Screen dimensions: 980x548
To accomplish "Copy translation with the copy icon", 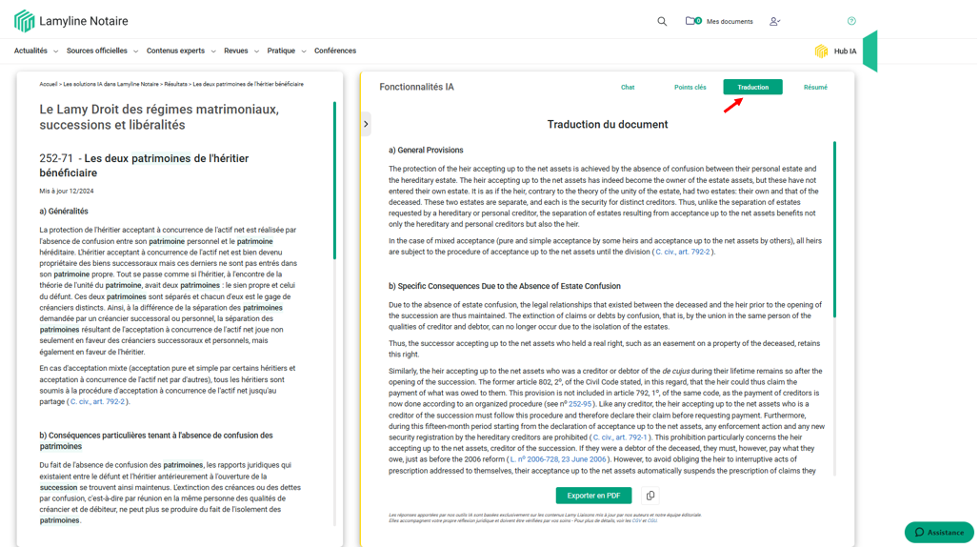I will pyautogui.click(x=650, y=496).
